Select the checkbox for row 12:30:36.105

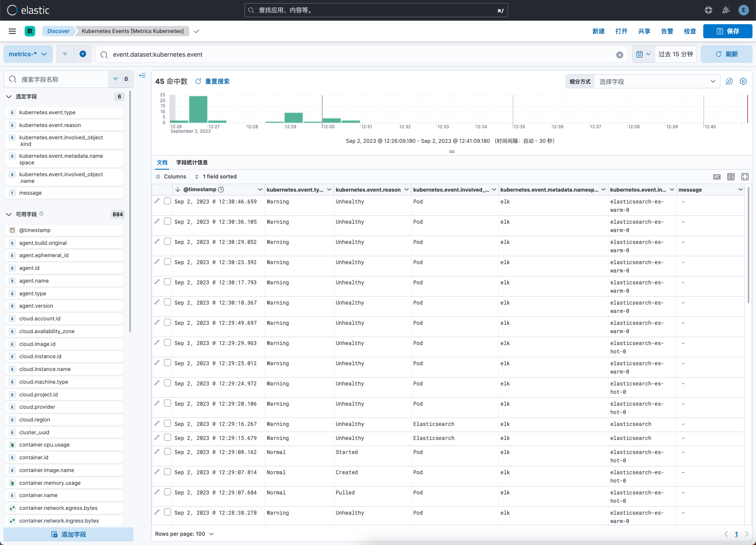[x=167, y=221]
